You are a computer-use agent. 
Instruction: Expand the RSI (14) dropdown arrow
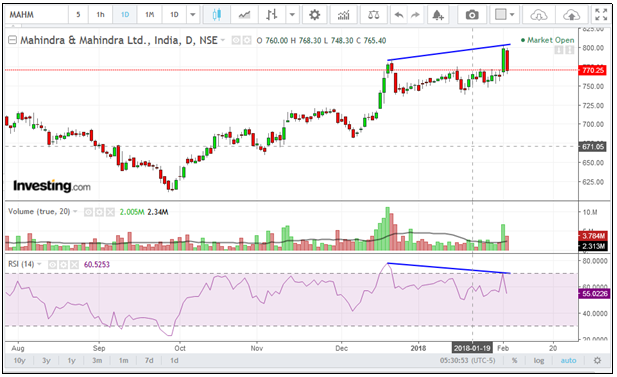(x=39, y=264)
